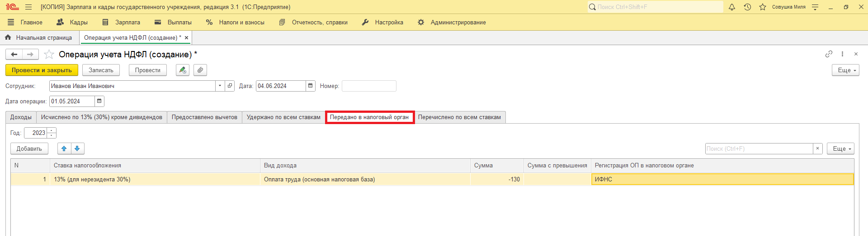Screen dimensions: 868x236
Task: Click the user name Совушка Миля
Action: click(x=788, y=7)
